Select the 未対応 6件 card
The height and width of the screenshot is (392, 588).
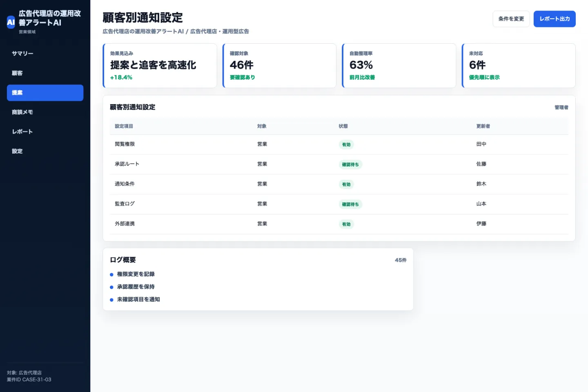(519, 65)
